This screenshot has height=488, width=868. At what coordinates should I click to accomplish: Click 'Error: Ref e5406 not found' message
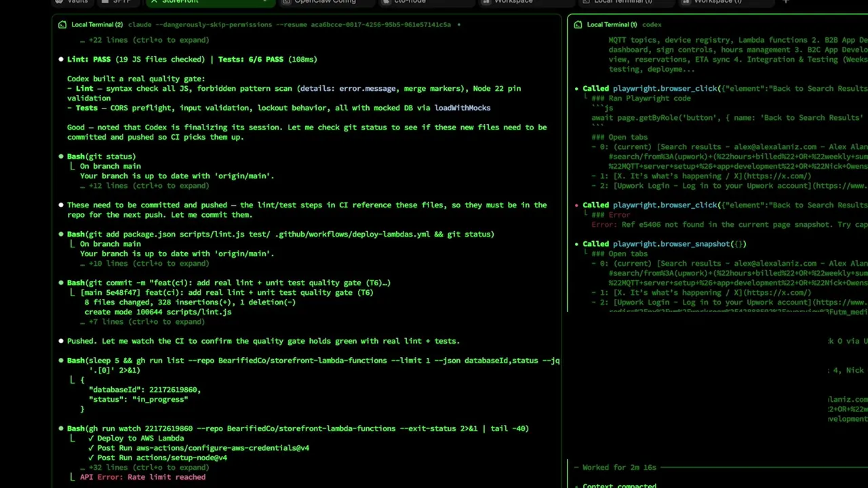pyautogui.click(x=730, y=224)
